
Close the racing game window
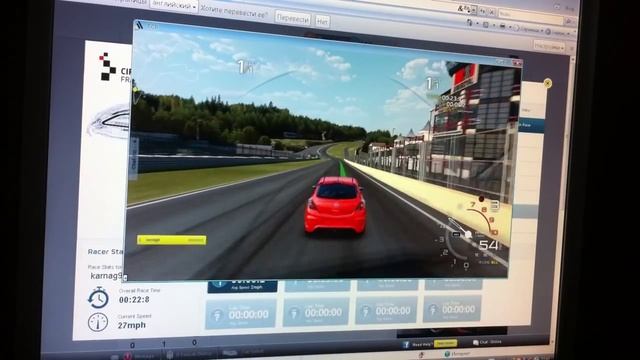(517, 62)
